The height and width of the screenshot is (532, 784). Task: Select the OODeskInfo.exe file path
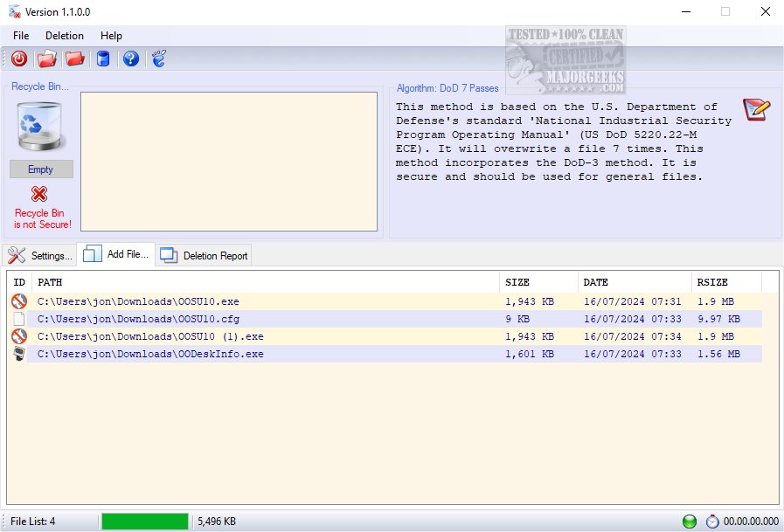tap(150, 354)
